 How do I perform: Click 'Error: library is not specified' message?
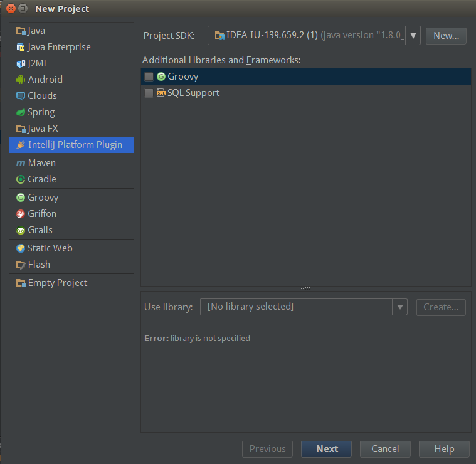pyautogui.click(x=198, y=339)
